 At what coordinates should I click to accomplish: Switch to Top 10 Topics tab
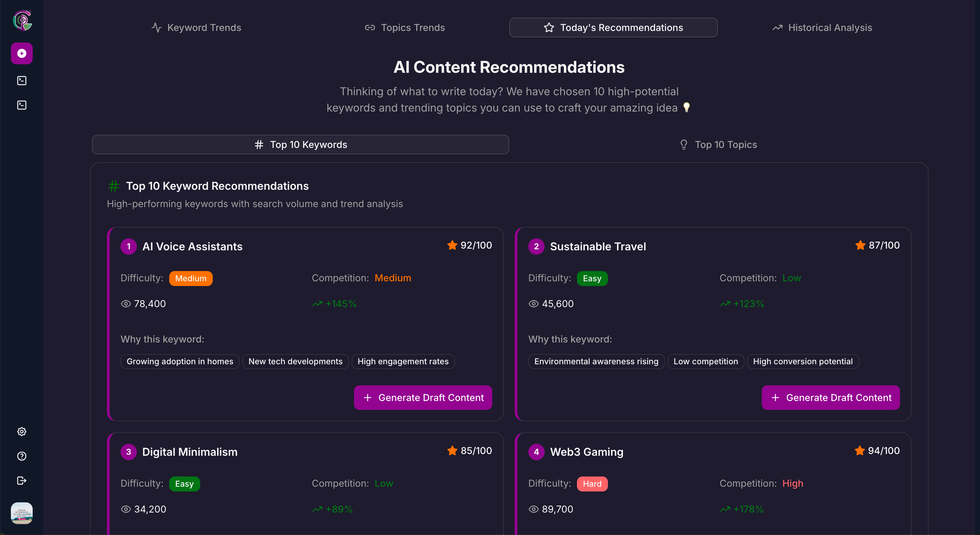point(718,145)
